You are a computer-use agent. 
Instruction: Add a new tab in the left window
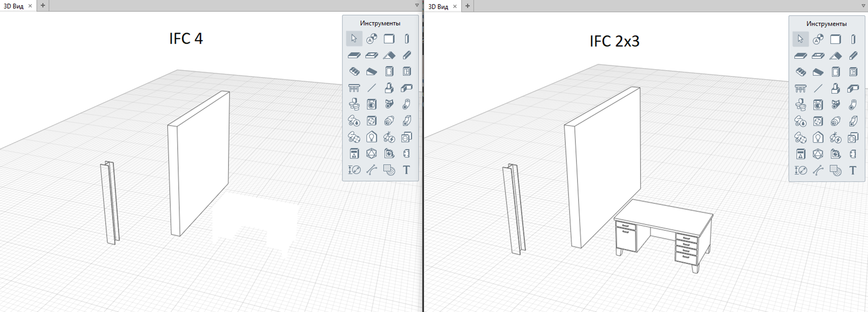tap(43, 6)
